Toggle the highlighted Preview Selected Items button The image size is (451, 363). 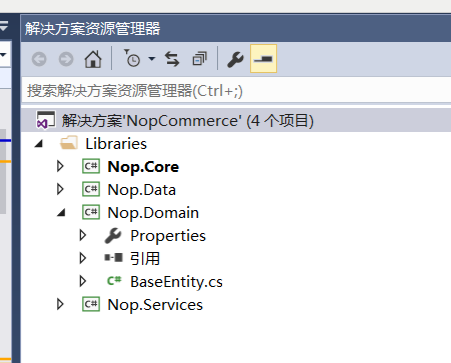(263, 59)
